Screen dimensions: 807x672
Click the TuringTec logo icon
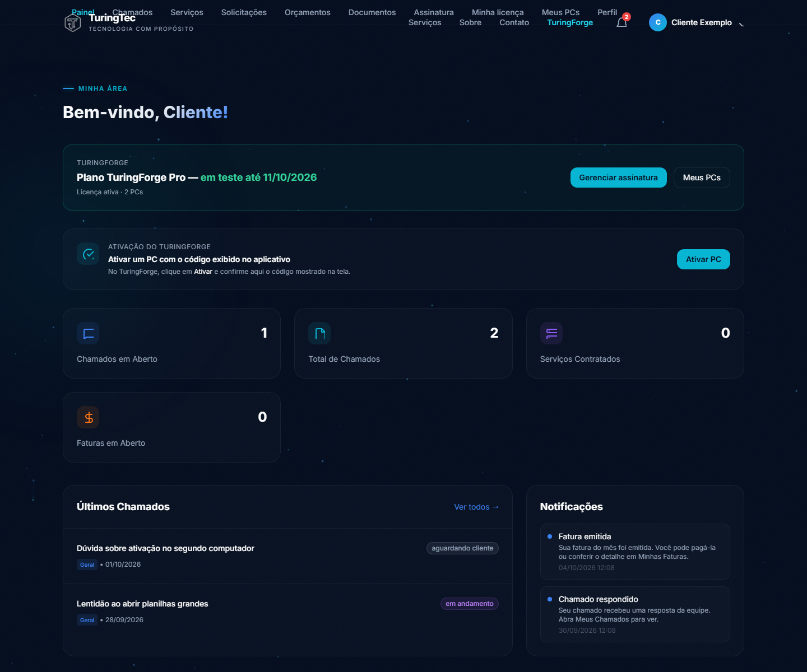pyautogui.click(x=72, y=22)
